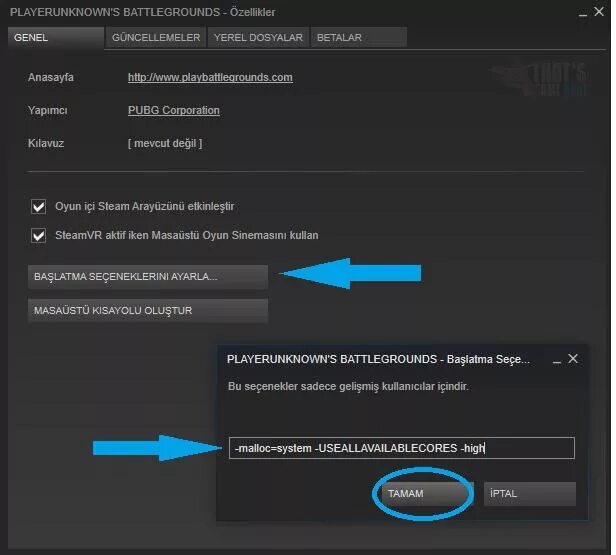
Task: Switch to the BETALAR tab
Action: [359, 38]
